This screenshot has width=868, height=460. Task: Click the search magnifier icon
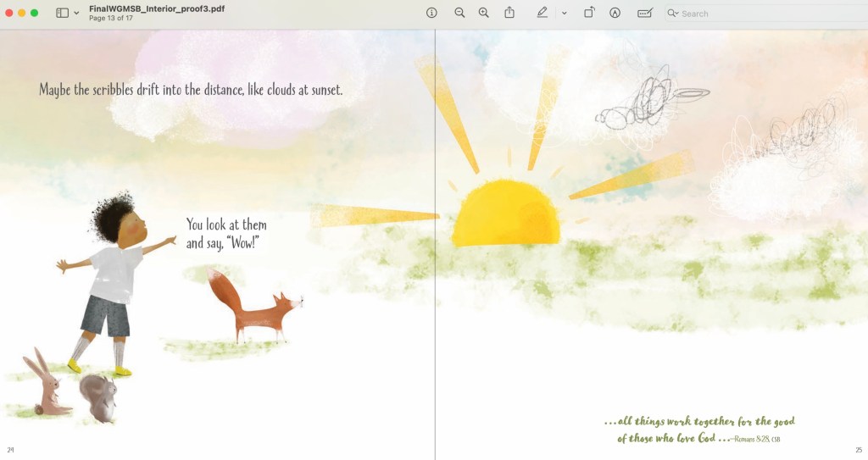tap(672, 14)
